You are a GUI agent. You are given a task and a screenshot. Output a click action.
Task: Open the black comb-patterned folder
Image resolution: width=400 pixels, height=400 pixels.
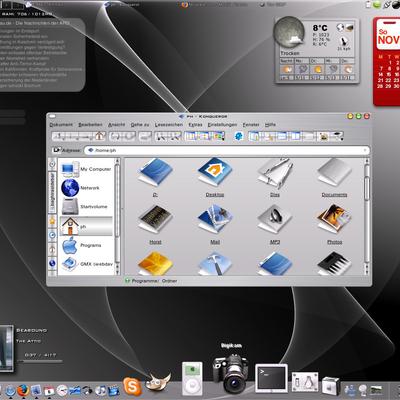tap(334, 264)
